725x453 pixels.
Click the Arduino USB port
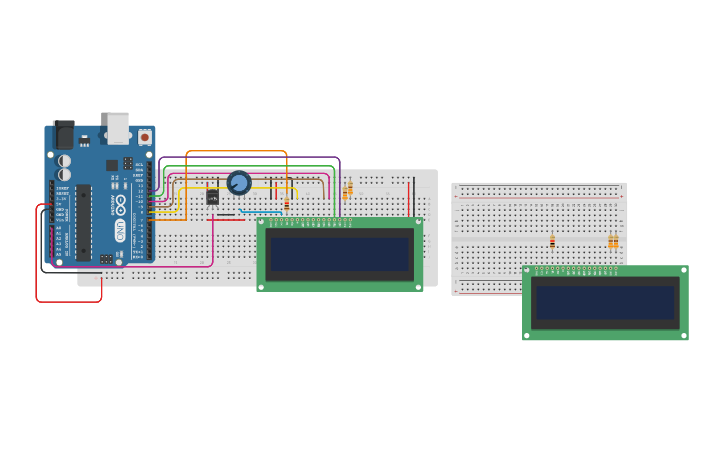(118, 128)
